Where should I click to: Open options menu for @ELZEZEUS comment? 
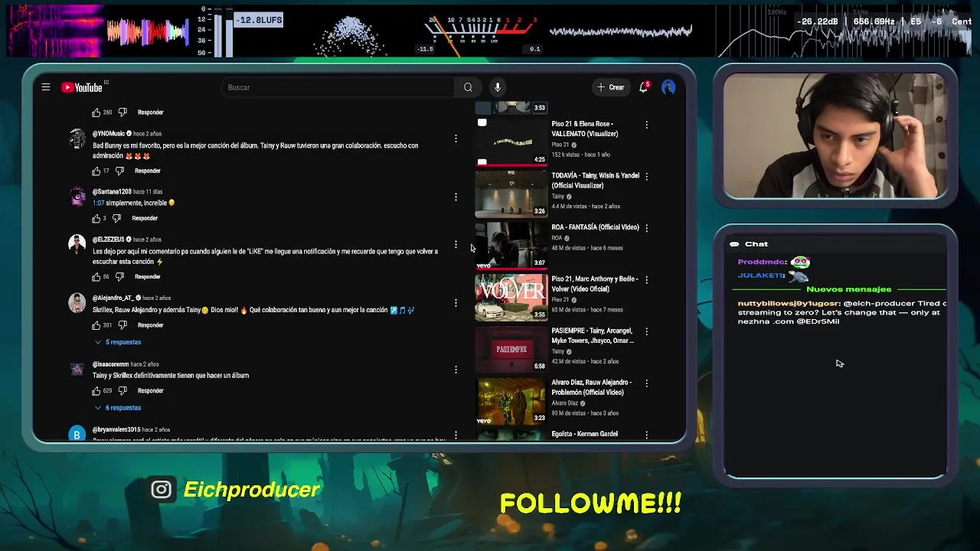(456, 245)
